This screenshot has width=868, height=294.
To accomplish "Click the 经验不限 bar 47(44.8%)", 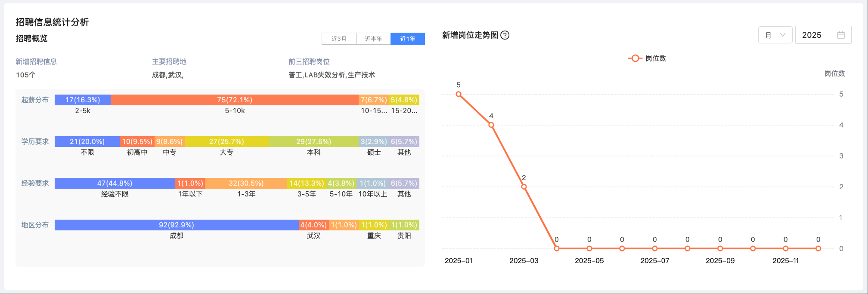I will (115, 183).
